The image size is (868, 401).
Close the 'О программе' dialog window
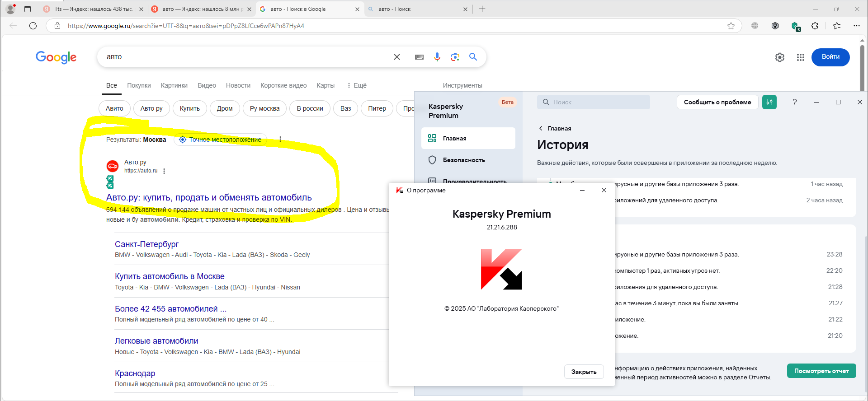point(604,190)
